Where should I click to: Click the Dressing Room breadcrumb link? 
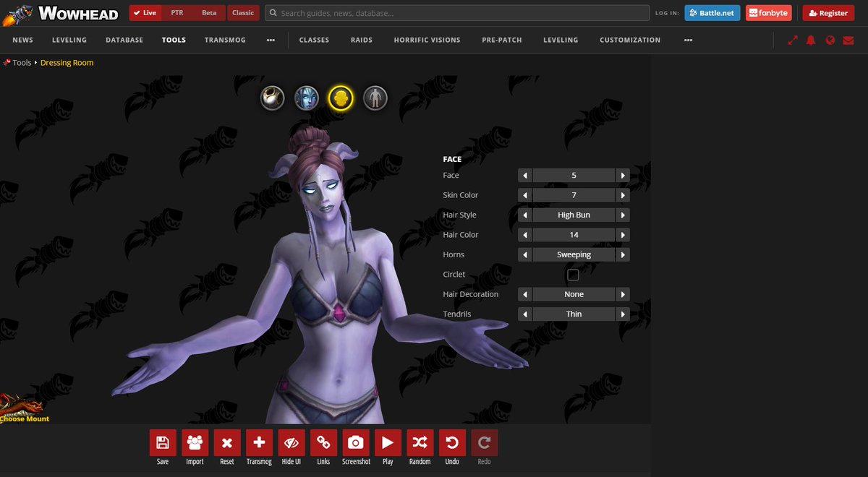[x=67, y=63]
